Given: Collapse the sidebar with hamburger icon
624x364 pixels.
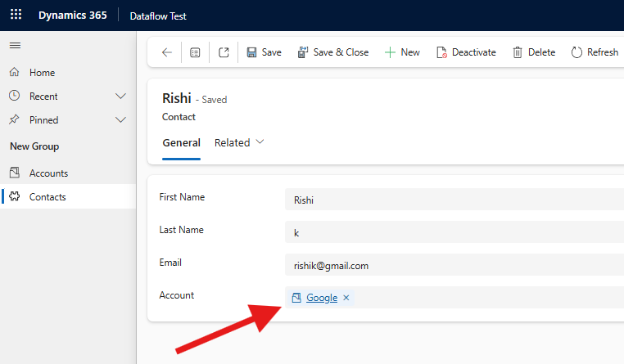Looking at the screenshot, I should [x=15, y=45].
